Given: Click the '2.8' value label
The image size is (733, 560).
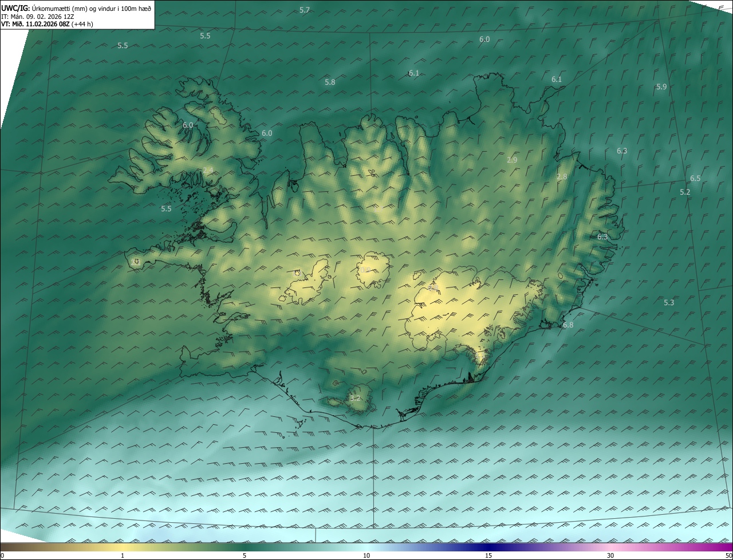Looking at the screenshot, I should point(562,178).
